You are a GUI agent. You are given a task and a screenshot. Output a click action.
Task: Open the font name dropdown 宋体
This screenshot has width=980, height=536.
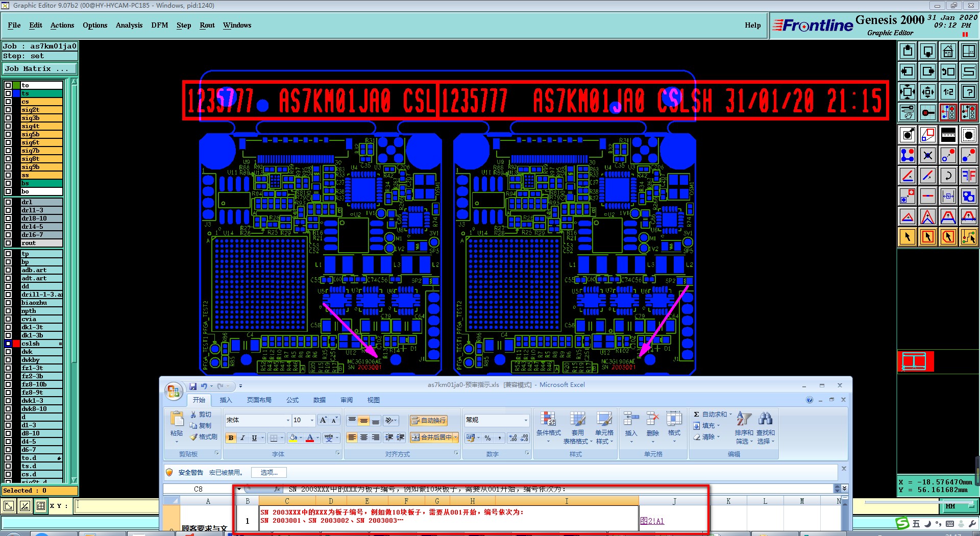tap(288, 420)
